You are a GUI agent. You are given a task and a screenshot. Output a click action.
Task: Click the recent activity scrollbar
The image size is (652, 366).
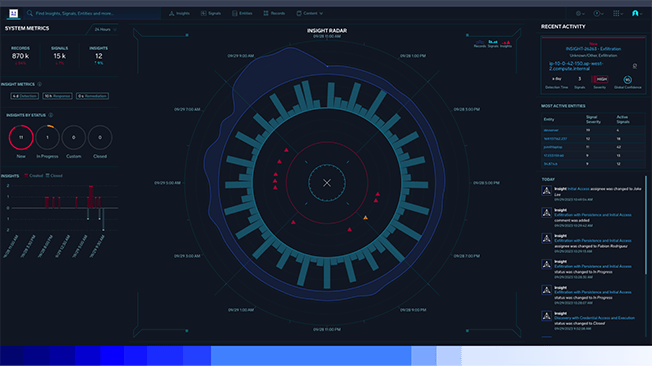(646, 225)
